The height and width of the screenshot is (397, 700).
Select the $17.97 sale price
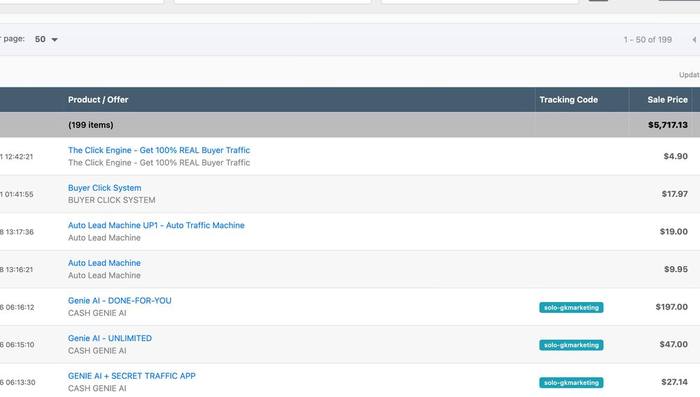(x=675, y=193)
